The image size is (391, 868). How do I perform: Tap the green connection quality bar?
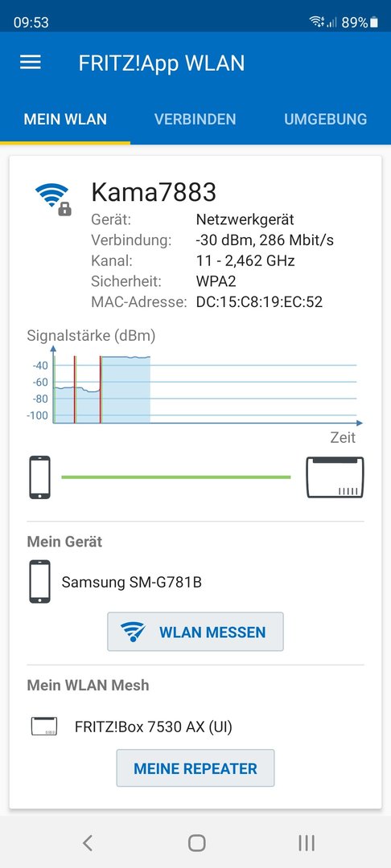coord(176,477)
